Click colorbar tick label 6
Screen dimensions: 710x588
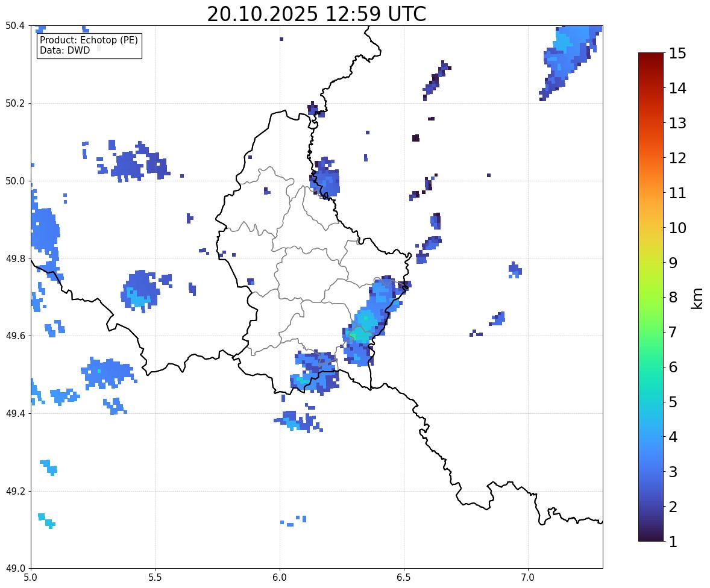[x=673, y=367]
